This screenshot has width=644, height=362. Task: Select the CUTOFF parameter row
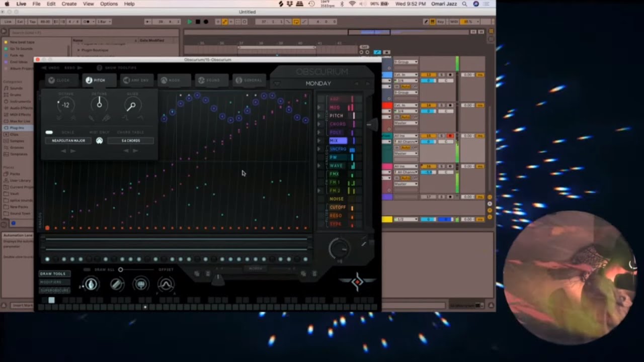338,207
